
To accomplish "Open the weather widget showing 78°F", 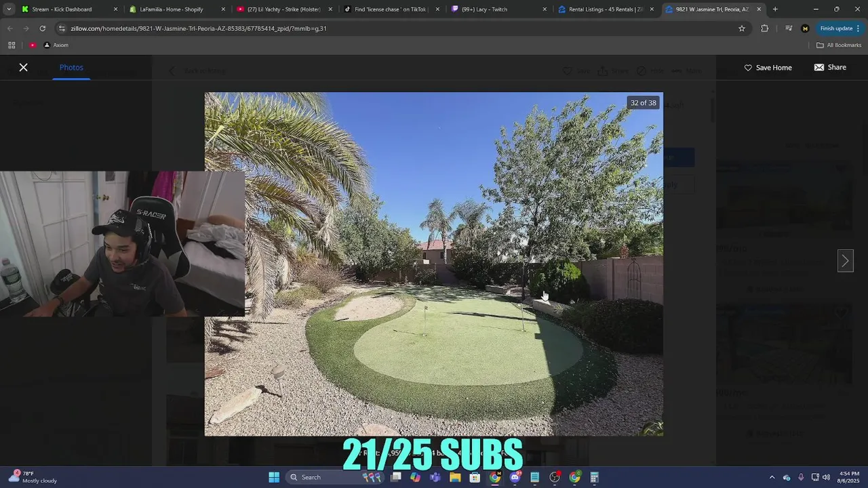I will (x=34, y=477).
